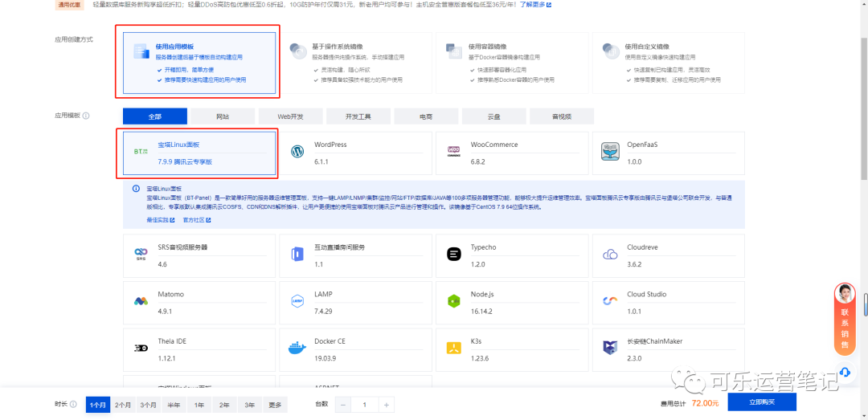868x420 pixels.
Task: Decrease 台数 with the minus button
Action: pos(342,405)
